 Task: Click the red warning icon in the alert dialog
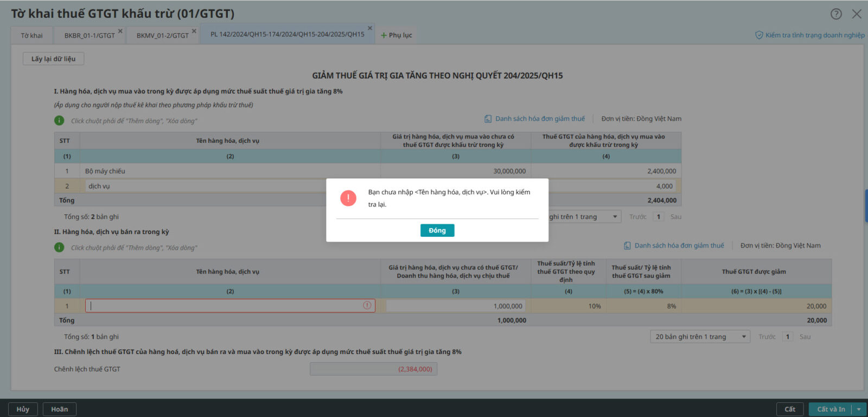tap(348, 198)
